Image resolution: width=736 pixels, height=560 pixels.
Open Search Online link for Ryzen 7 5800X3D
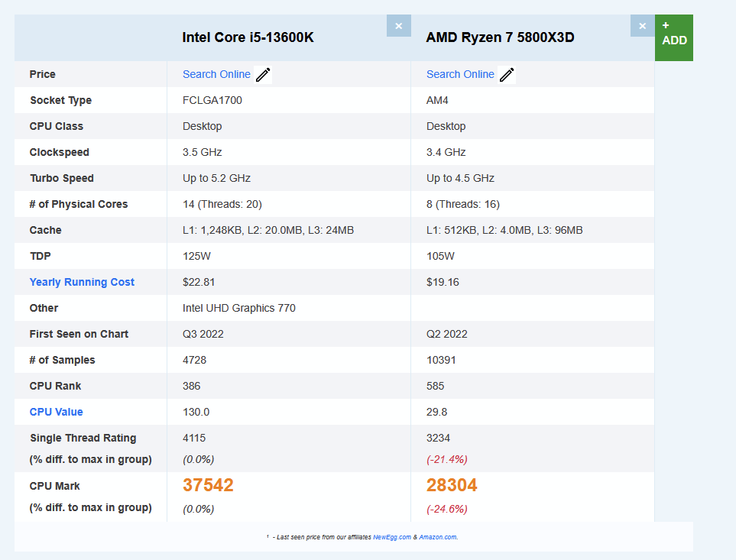click(460, 74)
